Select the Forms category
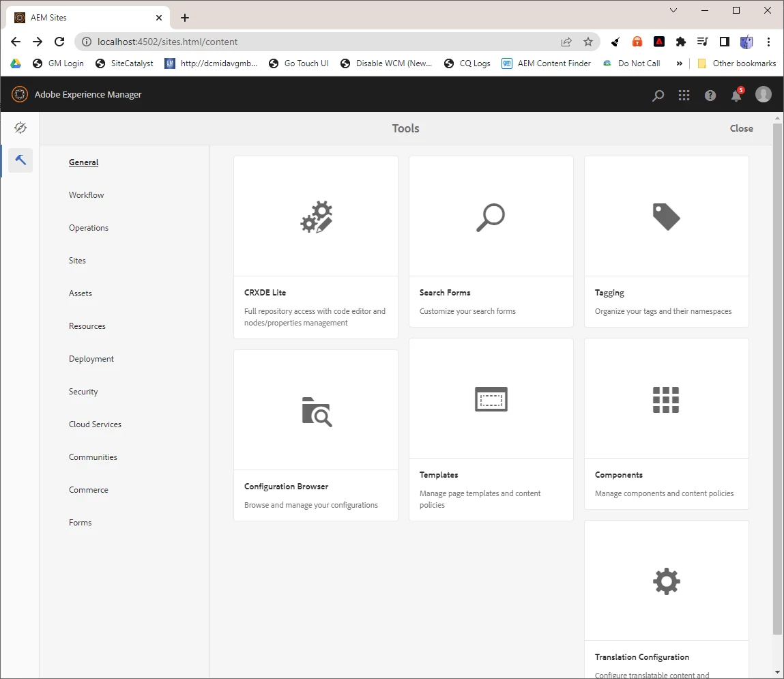The height and width of the screenshot is (679, 784). pos(80,523)
